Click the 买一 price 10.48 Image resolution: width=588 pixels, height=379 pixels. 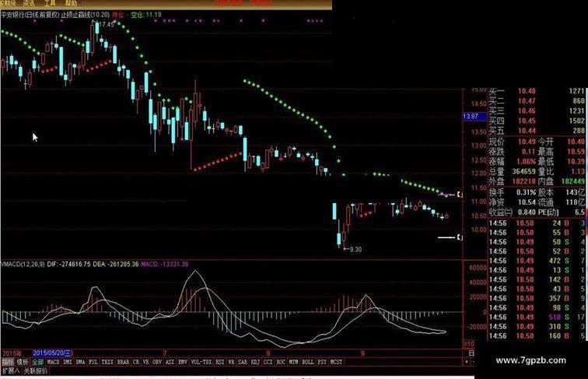click(527, 91)
